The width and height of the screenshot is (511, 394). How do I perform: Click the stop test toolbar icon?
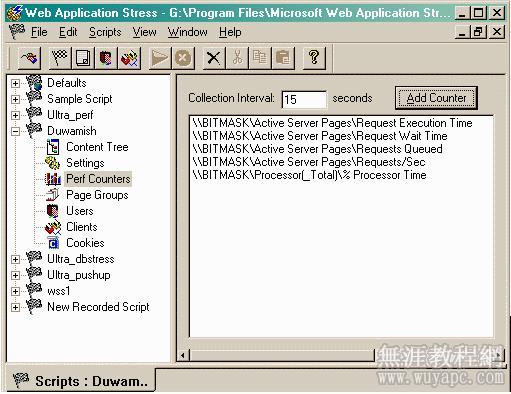pos(183,58)
